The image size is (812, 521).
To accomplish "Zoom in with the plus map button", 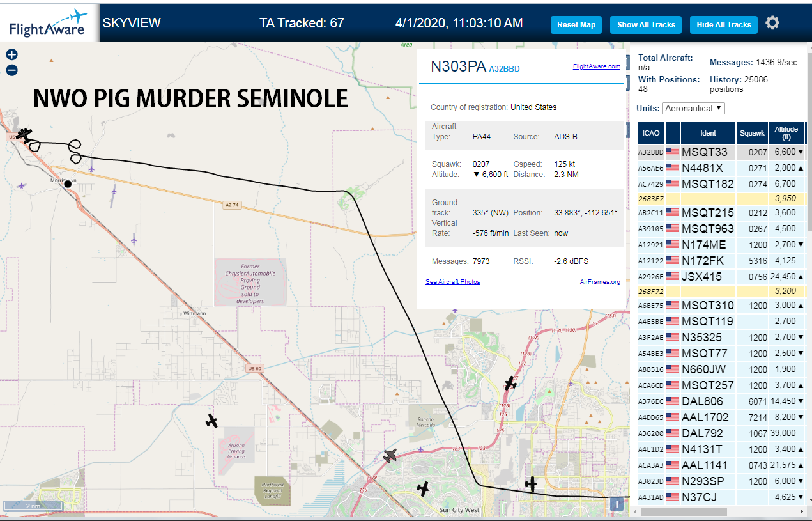I will coord(11,55).
